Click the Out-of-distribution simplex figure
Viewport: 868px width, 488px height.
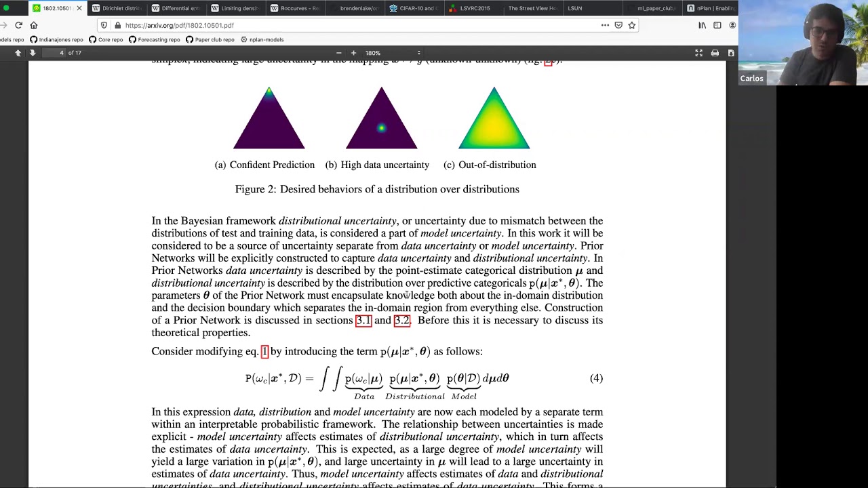[x=494, y=118]
